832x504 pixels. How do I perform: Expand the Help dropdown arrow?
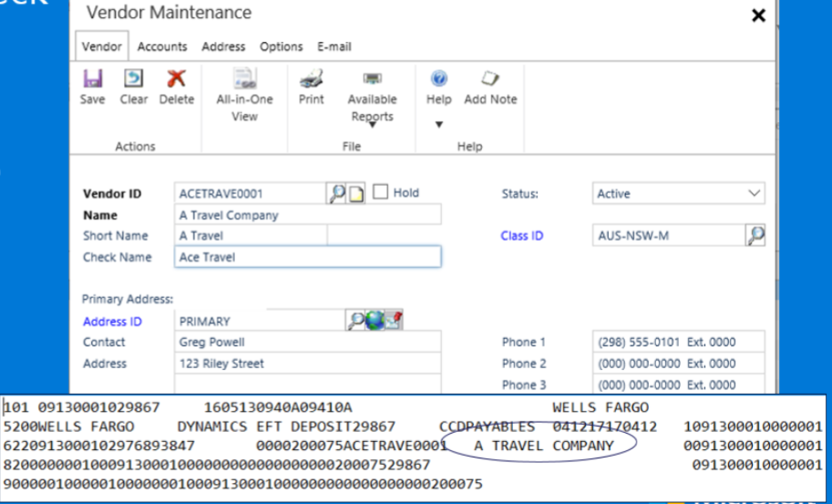tap(439, 125)
